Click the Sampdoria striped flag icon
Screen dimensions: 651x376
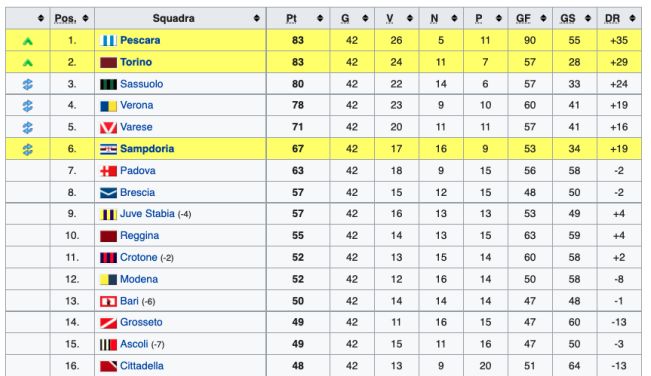coord(108,149)
